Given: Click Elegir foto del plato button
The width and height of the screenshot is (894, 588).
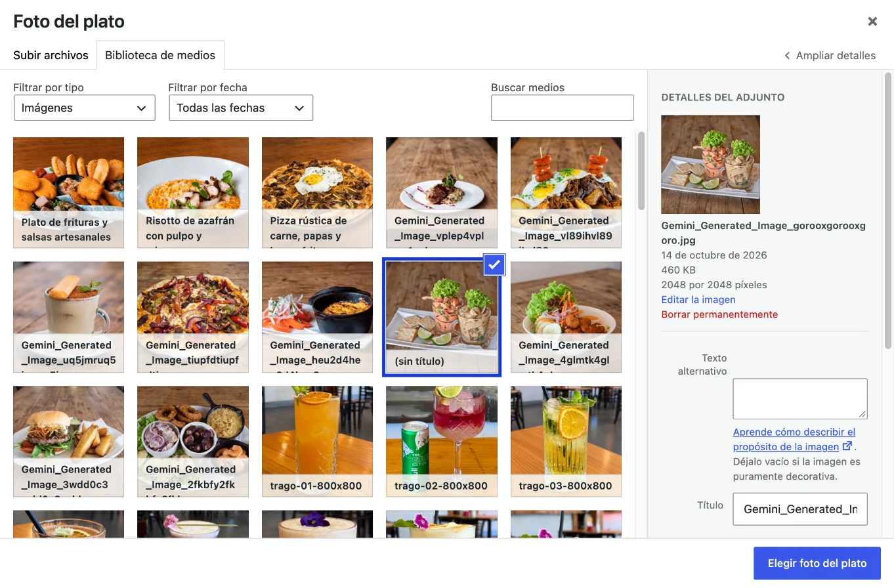Looking at the screenshot, I should pos(817,563).
